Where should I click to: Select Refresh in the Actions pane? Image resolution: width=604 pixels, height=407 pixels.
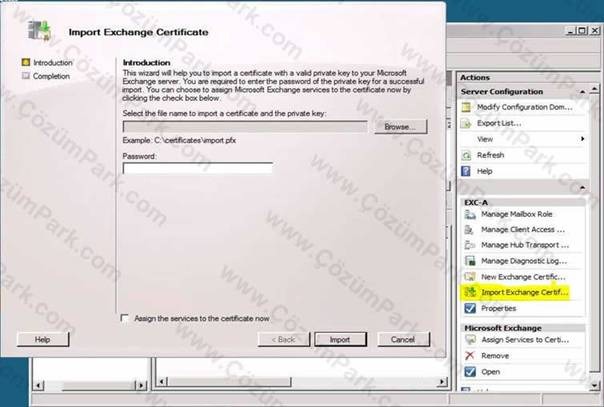pos(490,155)
